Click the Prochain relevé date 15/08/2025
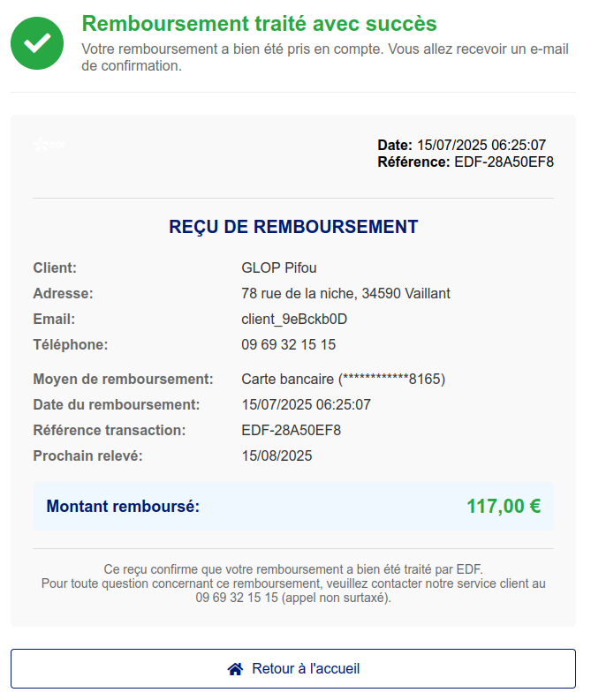The image size is (591, 700). click(277, 455)
